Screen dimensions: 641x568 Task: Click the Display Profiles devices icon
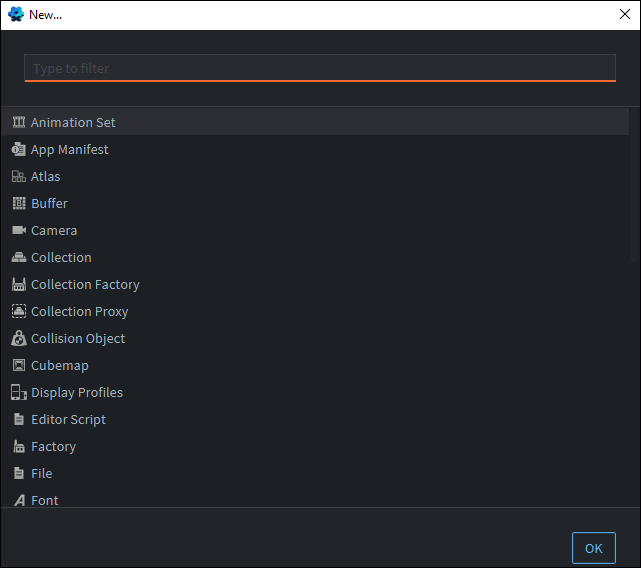[x=19, y=392]
